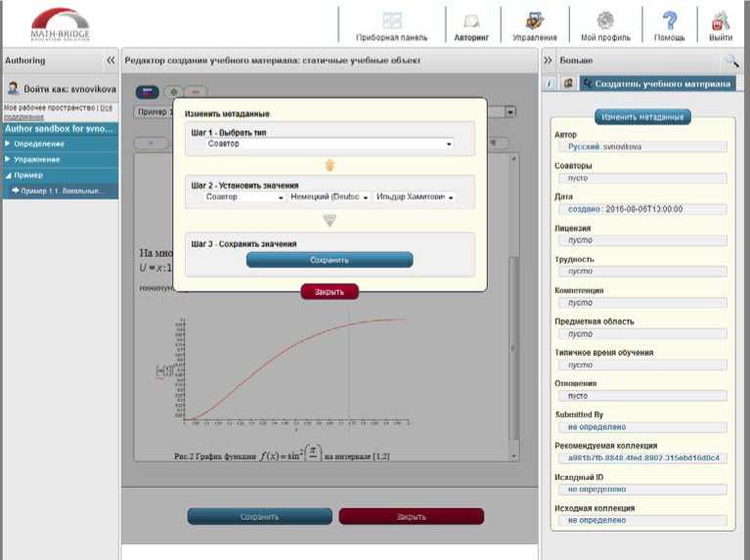
Task: Click the Компетенции field
Action: pyautogui.click(x=642, y=303)
